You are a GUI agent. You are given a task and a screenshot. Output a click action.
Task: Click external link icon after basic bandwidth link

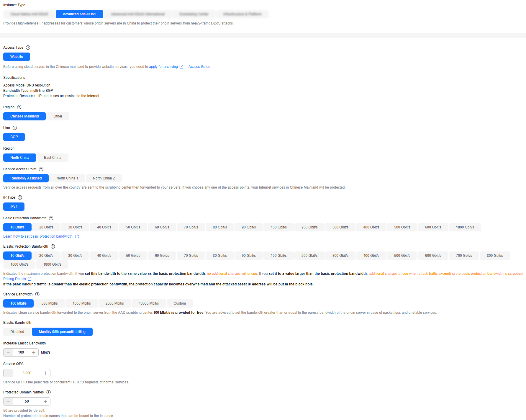point(77,236)
